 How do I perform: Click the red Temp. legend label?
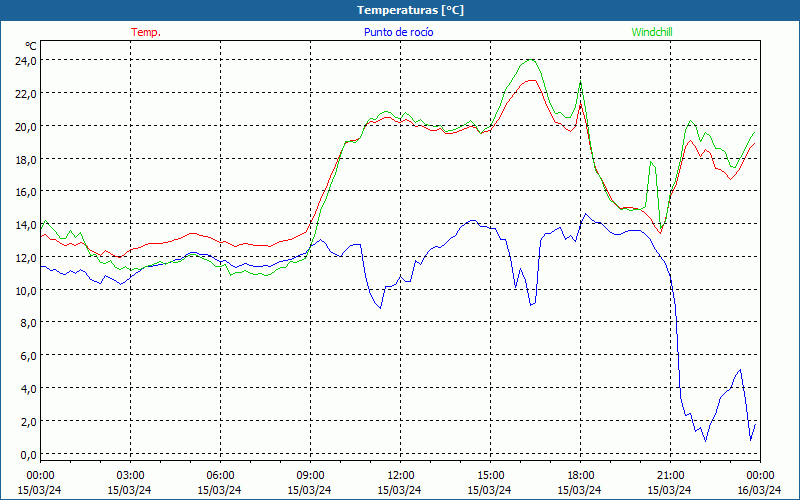coord(146,32)
